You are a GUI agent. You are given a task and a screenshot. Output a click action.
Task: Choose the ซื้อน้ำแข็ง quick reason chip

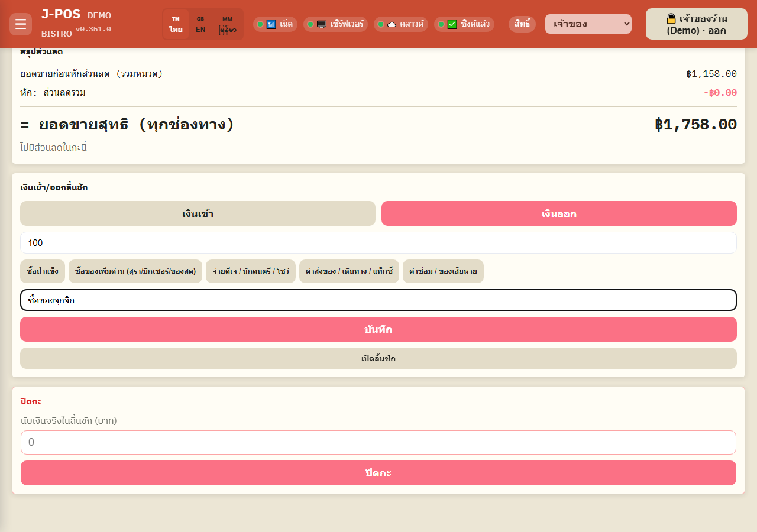pos(43,271)
